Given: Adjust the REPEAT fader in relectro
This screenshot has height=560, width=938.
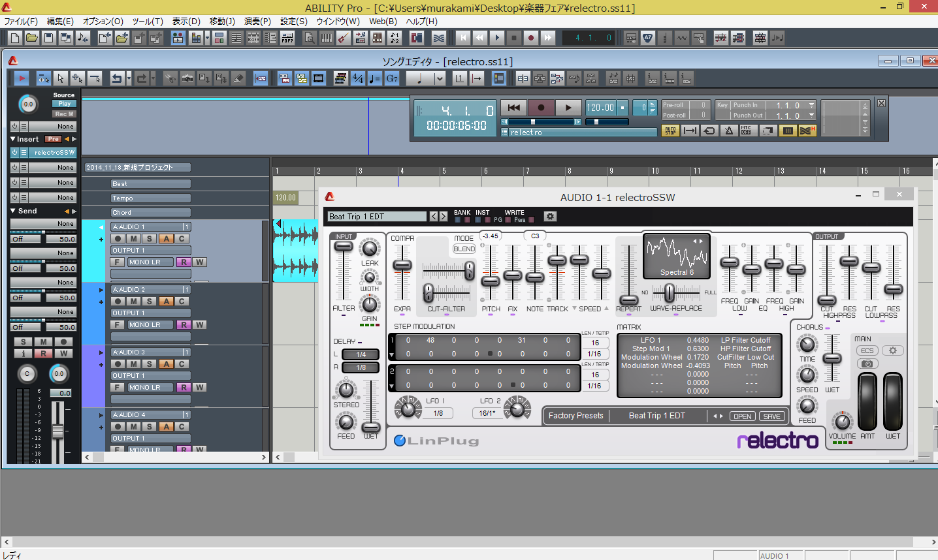Looking at the screenshot, I should click(628, 299).
